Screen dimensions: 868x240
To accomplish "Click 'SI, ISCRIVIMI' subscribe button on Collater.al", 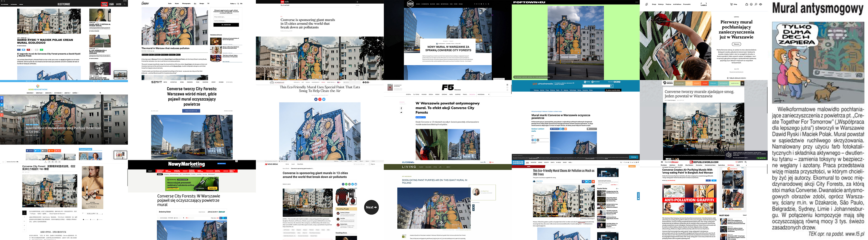I will point(226,25).
